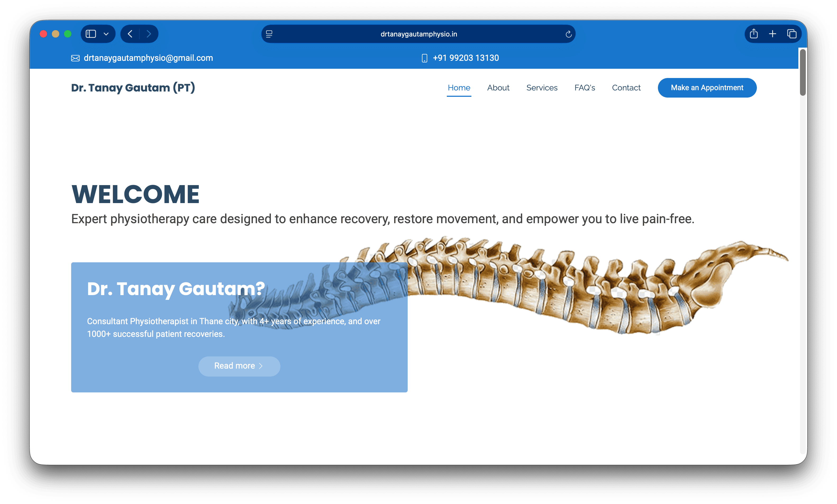Screen dimensions: 837x504
Task: Navigate to the Contact section
Action: 626,88
